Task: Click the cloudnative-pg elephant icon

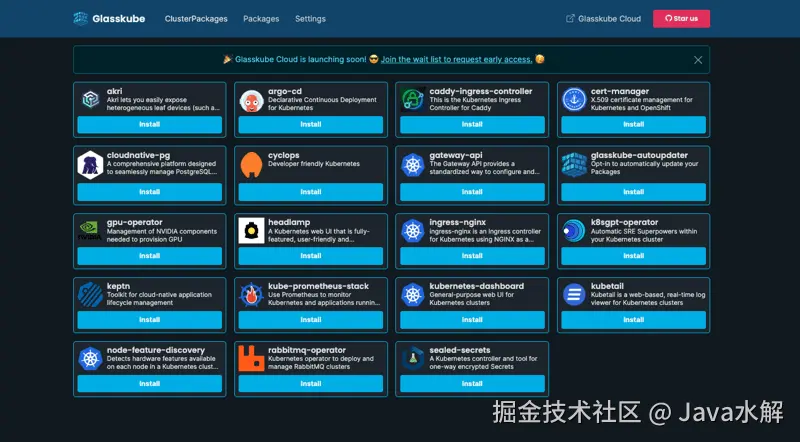Action: point(90,165)
